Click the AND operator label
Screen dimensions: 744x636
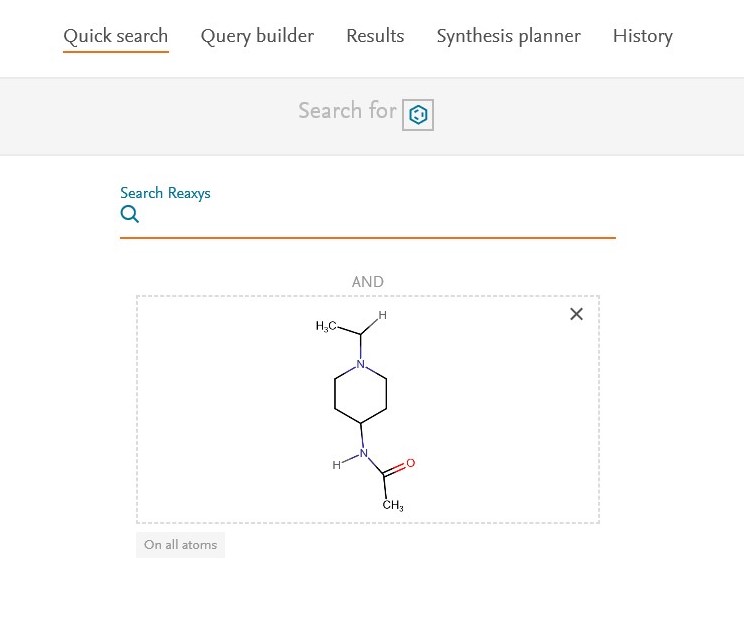click(x=367, y=282)
